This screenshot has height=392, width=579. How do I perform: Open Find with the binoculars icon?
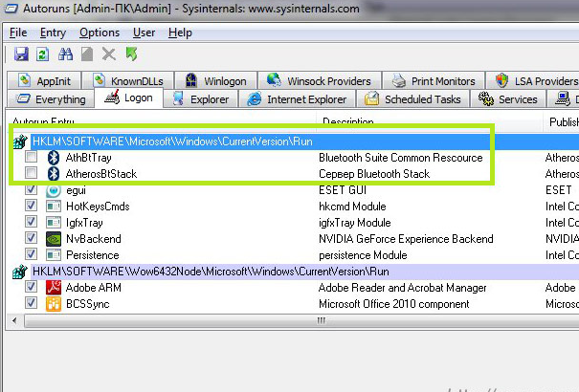coord(65,54)
